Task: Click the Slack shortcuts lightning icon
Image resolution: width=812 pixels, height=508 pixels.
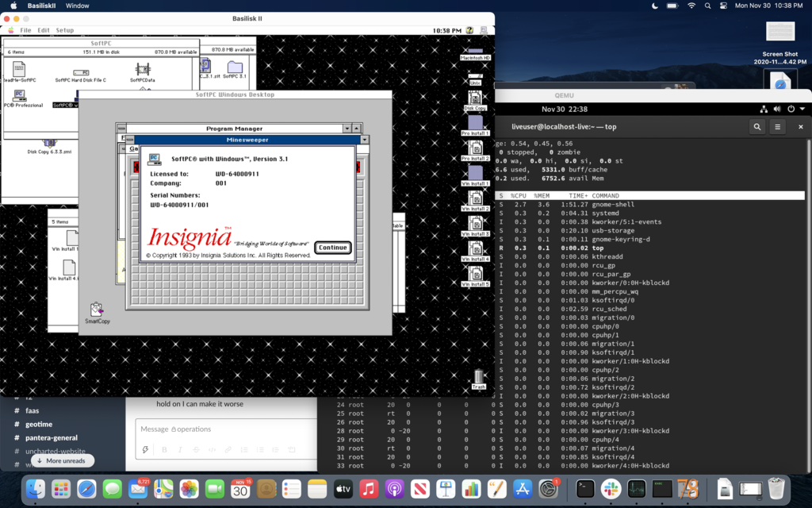Action: (146, 449)
